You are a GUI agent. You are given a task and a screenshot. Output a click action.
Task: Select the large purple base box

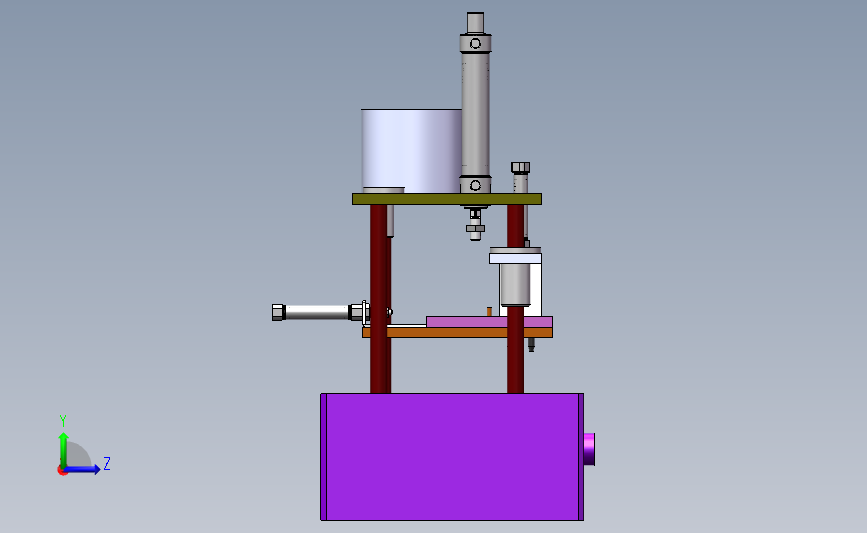(452, 457)
